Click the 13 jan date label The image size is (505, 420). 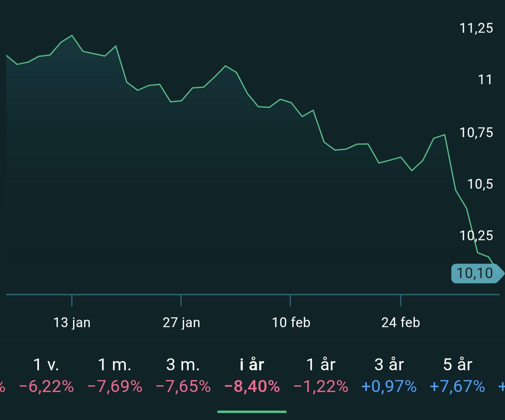(x=72, y=323)
